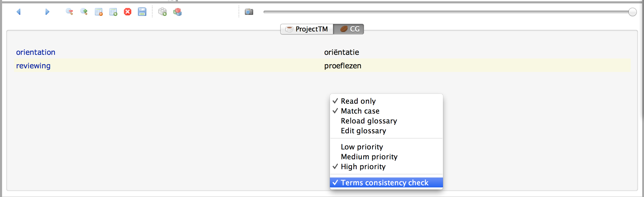644x197 pixels.
Task: Click the zoom in magnifier icon
Action: coord(84,12)
